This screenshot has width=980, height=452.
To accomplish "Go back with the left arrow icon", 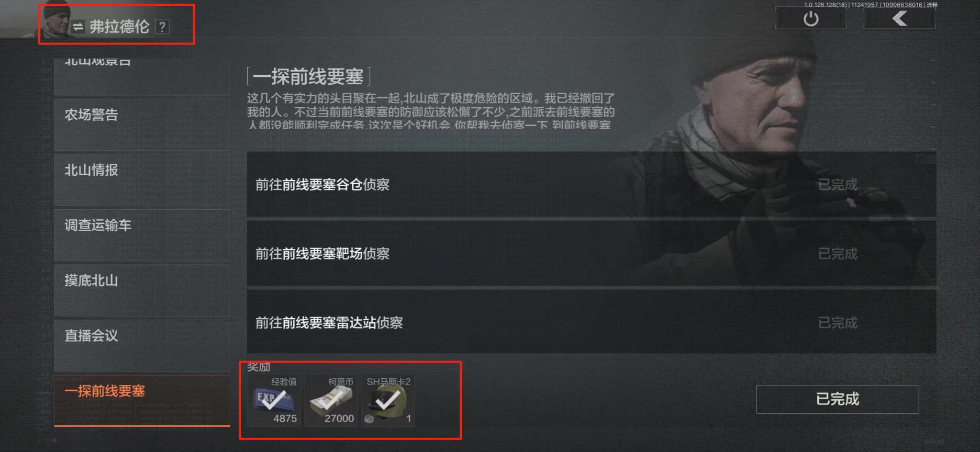I will [899, 19].
